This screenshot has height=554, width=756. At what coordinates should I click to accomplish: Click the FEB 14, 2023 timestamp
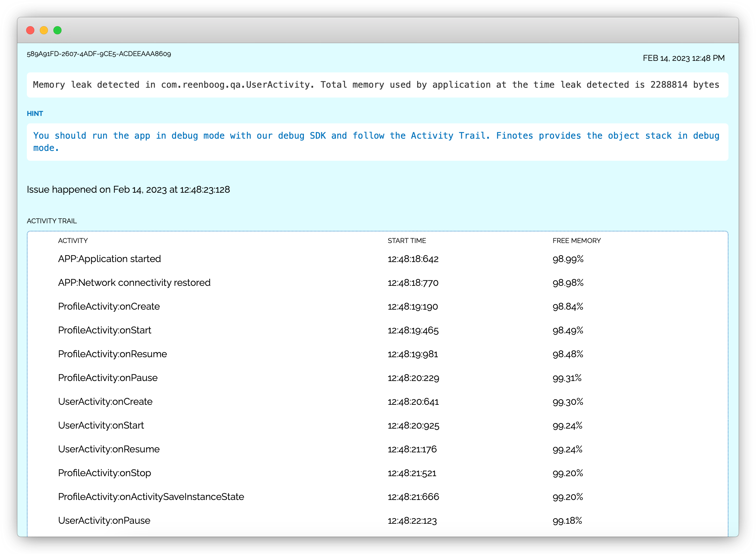(683, 58)
